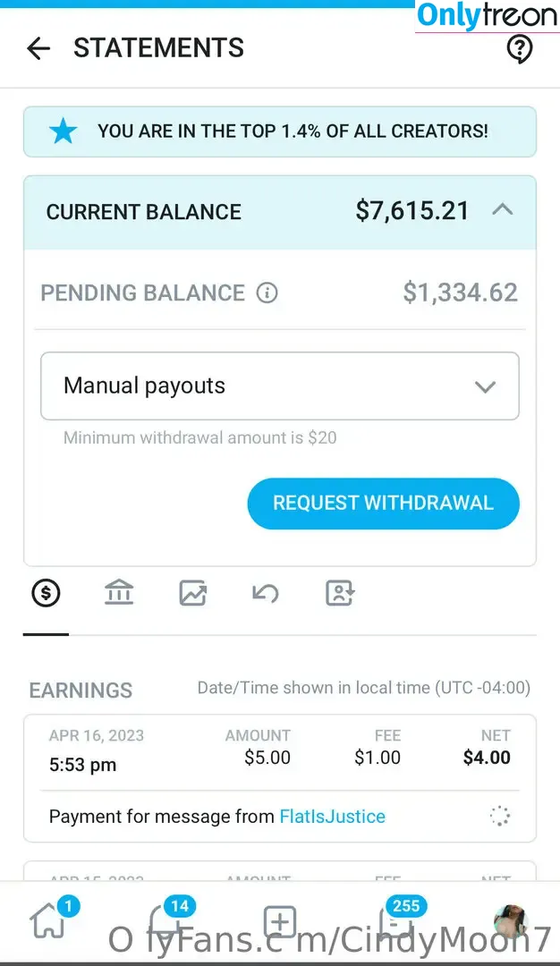Click the Request Withdrawal button
Screen dimensions: 560x966
pyautogui.click(x=383, y=504)
